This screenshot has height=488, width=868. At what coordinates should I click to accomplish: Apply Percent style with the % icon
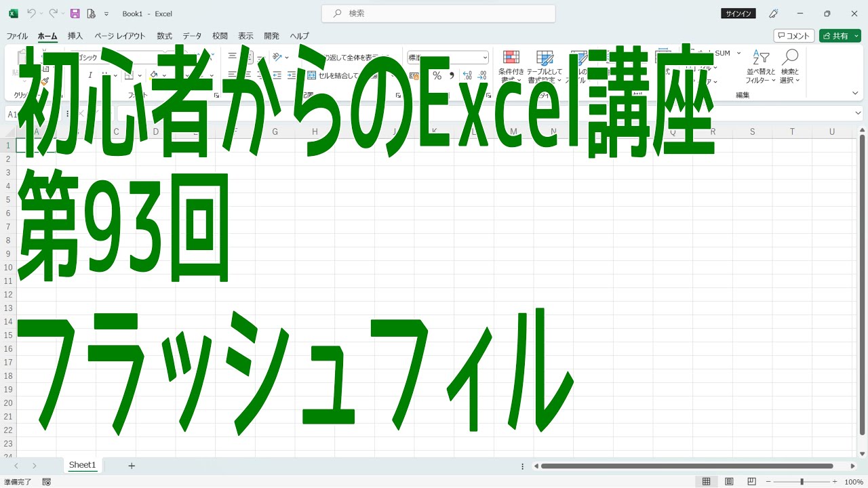click(437, 76)
